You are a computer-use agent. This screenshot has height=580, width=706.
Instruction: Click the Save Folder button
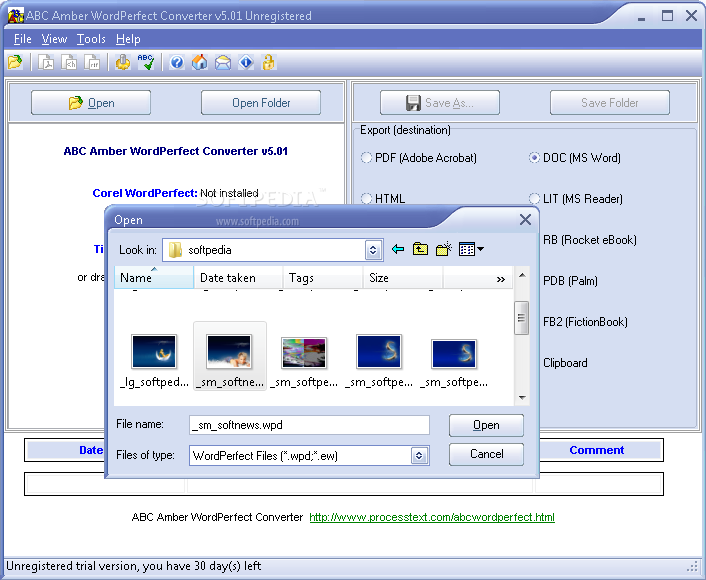[610, 103]
